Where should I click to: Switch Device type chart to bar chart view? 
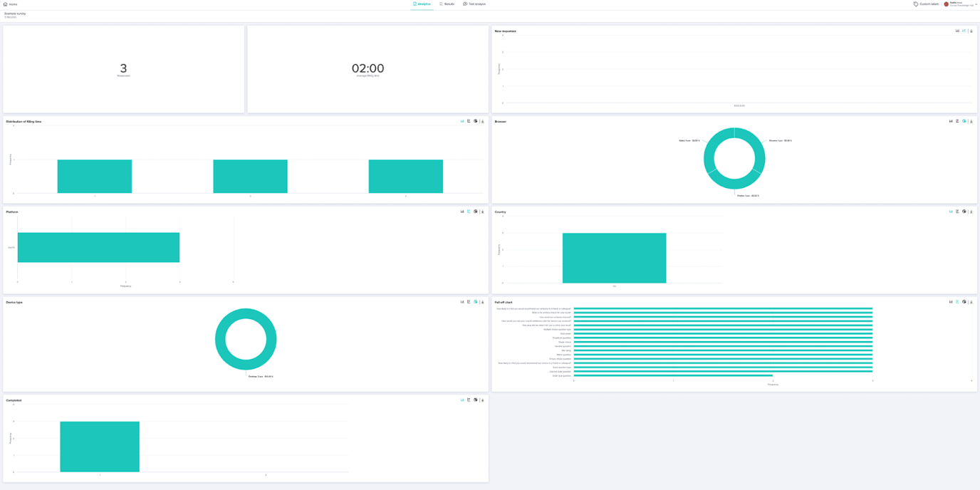pos(461,301)
